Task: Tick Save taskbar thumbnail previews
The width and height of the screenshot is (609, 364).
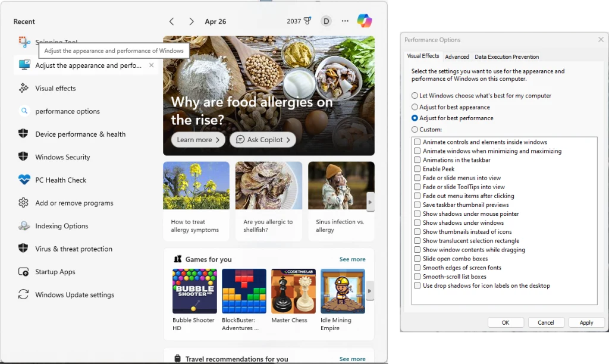Action: click(x=417, y=205)
